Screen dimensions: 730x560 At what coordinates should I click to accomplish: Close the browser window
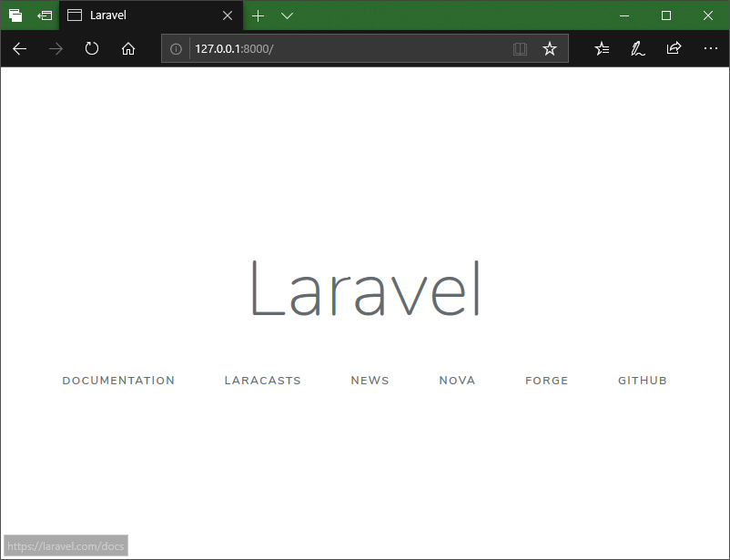pos(708,15)
